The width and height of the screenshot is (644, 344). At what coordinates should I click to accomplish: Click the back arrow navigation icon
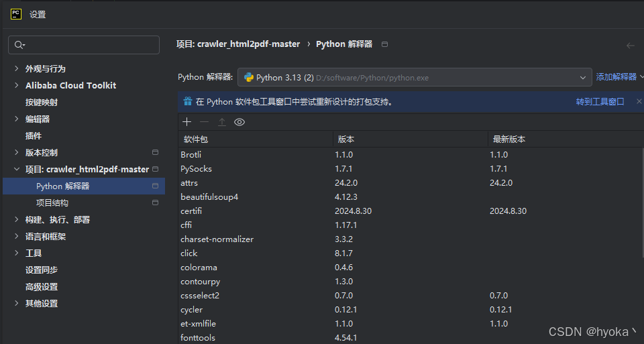click(631, 45)
